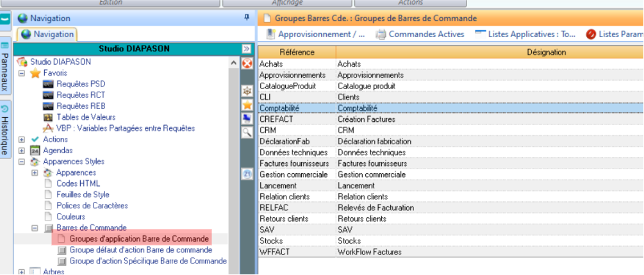Viewport: 644px width, 275px height.
Task: Click the blue flag icon in sidebar strip
Action: (x=247, y=119)
